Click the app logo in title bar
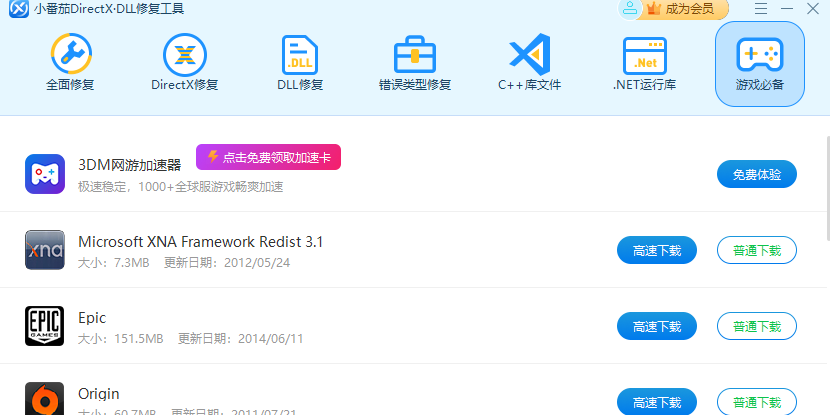 pyautogui.click(x=19, y=9)
